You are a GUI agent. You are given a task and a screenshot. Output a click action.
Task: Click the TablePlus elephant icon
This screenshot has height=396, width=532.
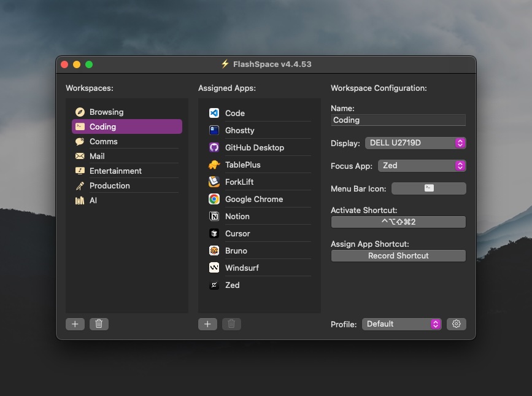(214, 165)
